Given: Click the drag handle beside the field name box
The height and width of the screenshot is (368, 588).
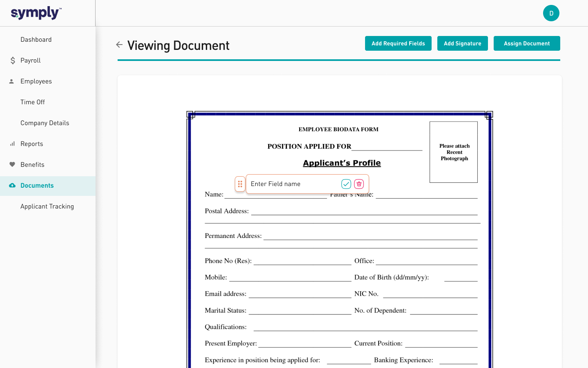Looking at the screenshot, I should 240,184.
